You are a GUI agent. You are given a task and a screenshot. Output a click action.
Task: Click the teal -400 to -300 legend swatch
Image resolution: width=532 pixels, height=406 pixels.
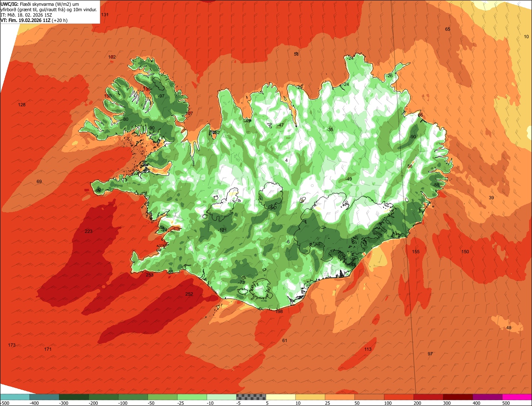point(44,396)
